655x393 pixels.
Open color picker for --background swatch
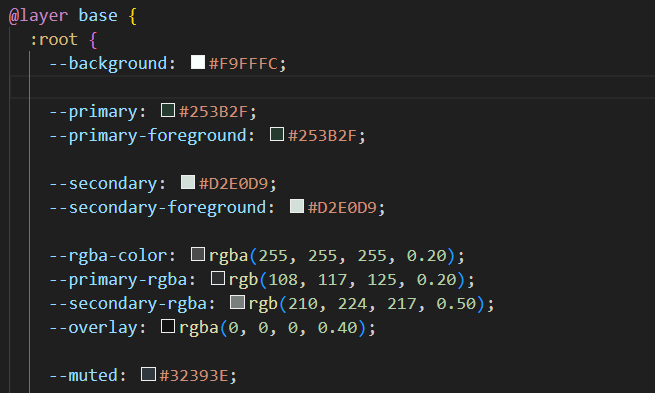coord(198,62)
